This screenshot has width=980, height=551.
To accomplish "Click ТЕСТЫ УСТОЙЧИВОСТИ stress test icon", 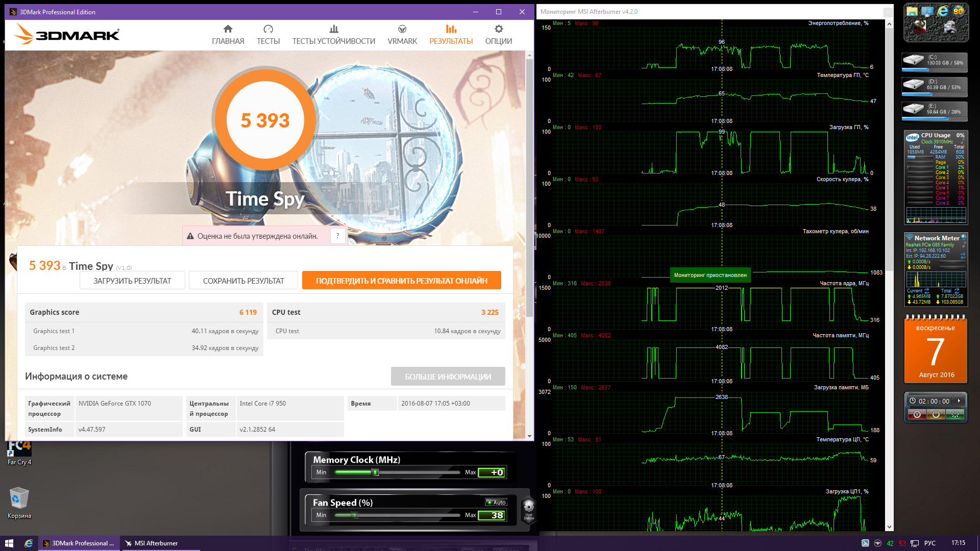I will click(x=333, y=30).
